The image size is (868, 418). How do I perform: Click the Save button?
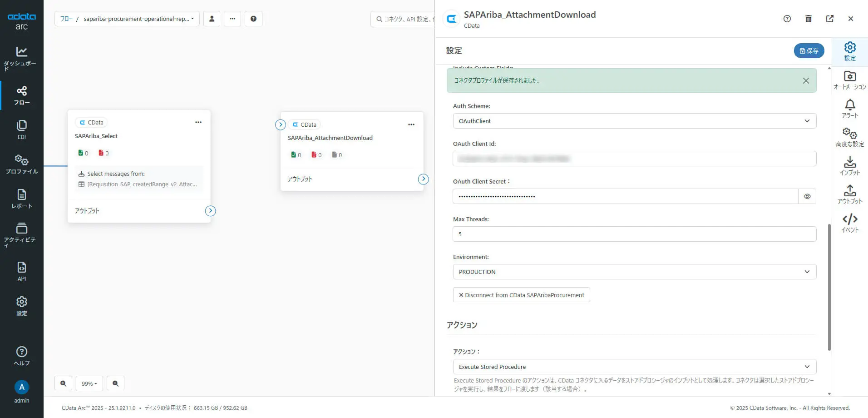pos(809,51)
